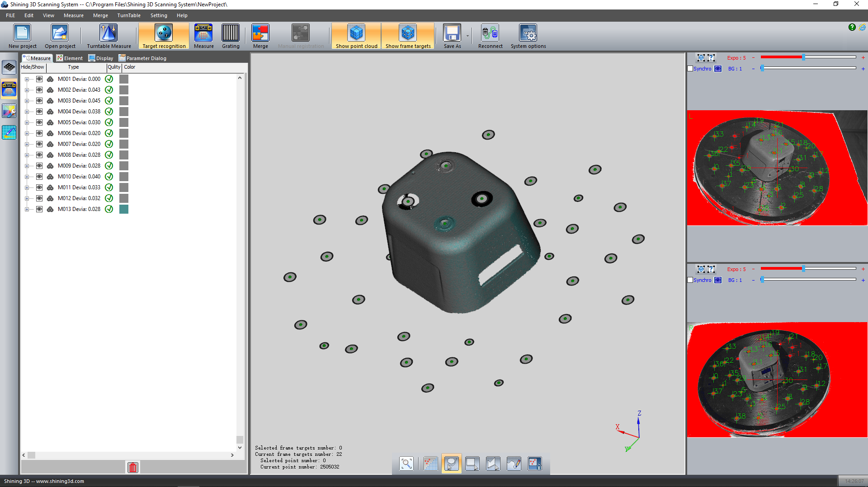Expand the M001 tree item
868x487 pixels.
(x=27, y=79)
